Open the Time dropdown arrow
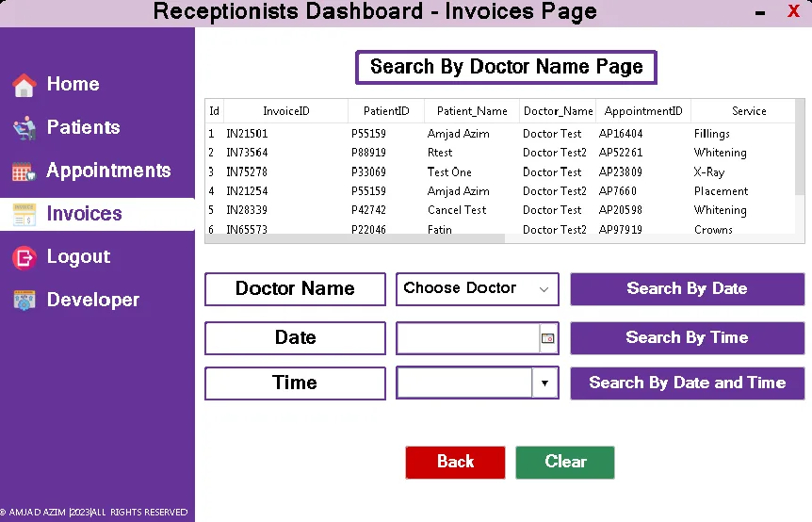Screen dimensions: 812x522 pyautogui.click(x=544, y=383)
